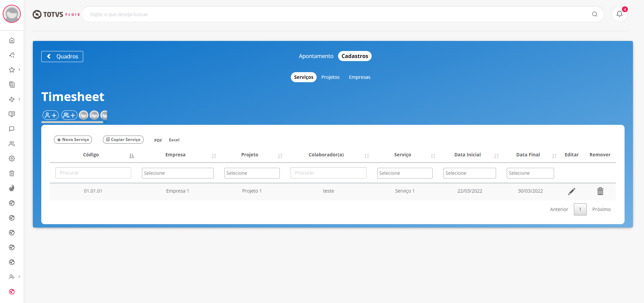644x303 pixels.
Task: Click the 22/03/2022 start date cell
Action: 470,191
